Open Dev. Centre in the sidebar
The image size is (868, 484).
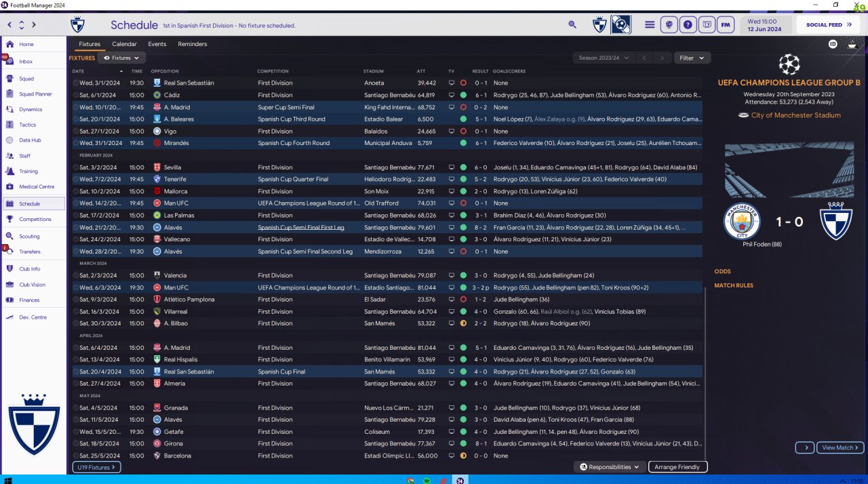(33, 317)
